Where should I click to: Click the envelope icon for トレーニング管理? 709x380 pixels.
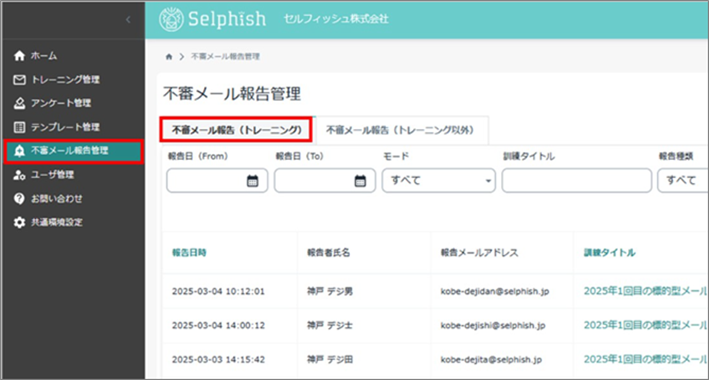click(19, 80)
